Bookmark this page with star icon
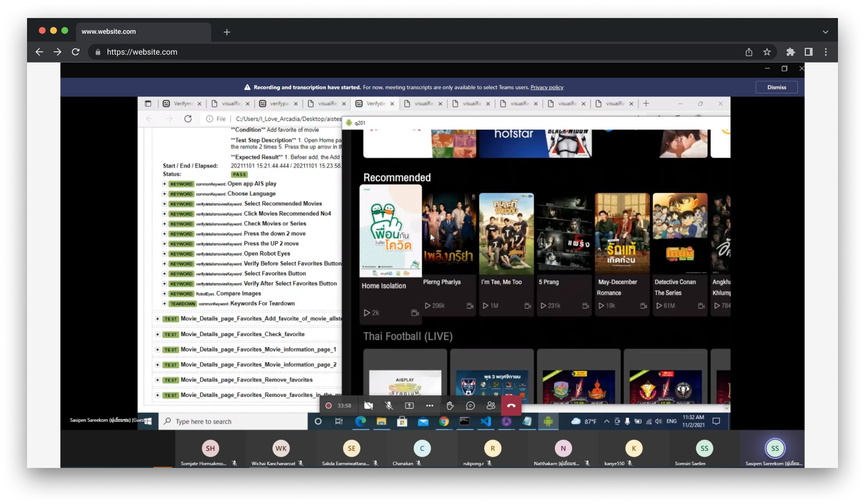 (767, 52)
